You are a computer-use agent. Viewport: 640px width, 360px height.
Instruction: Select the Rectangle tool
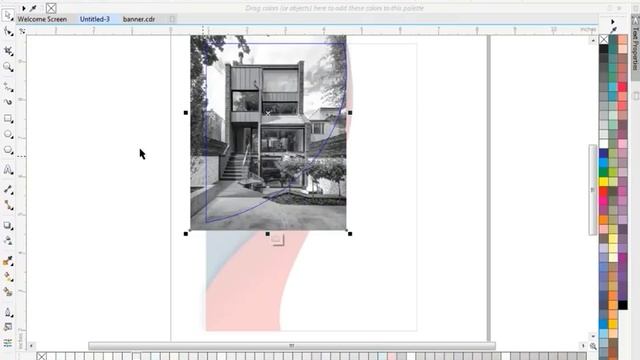[8, 119]
